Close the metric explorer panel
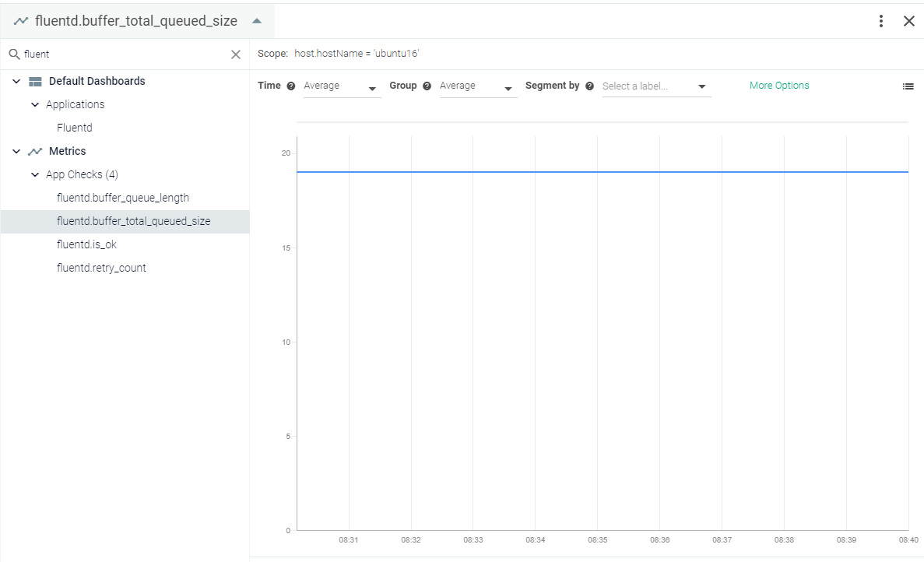 tap(909, 21)
